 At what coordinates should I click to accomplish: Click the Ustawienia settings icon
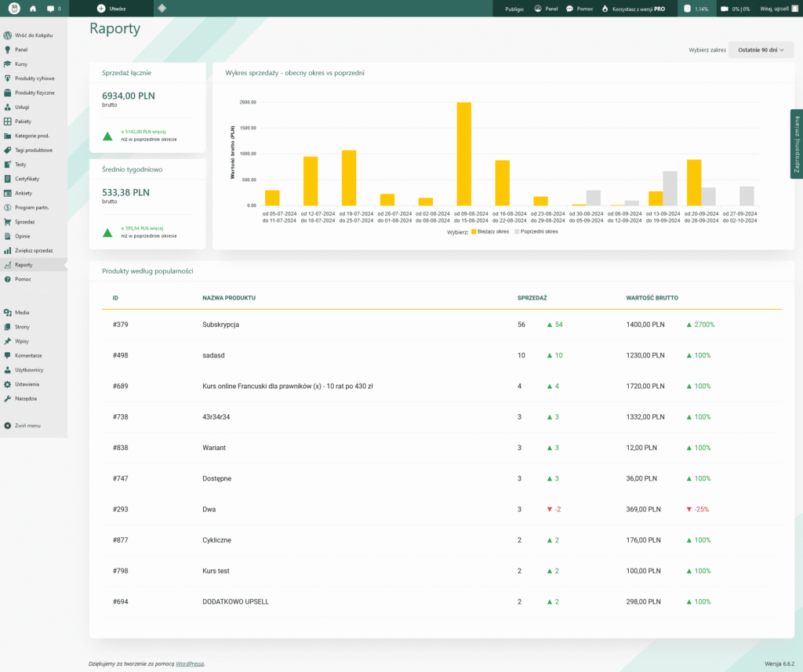(7, 384)
